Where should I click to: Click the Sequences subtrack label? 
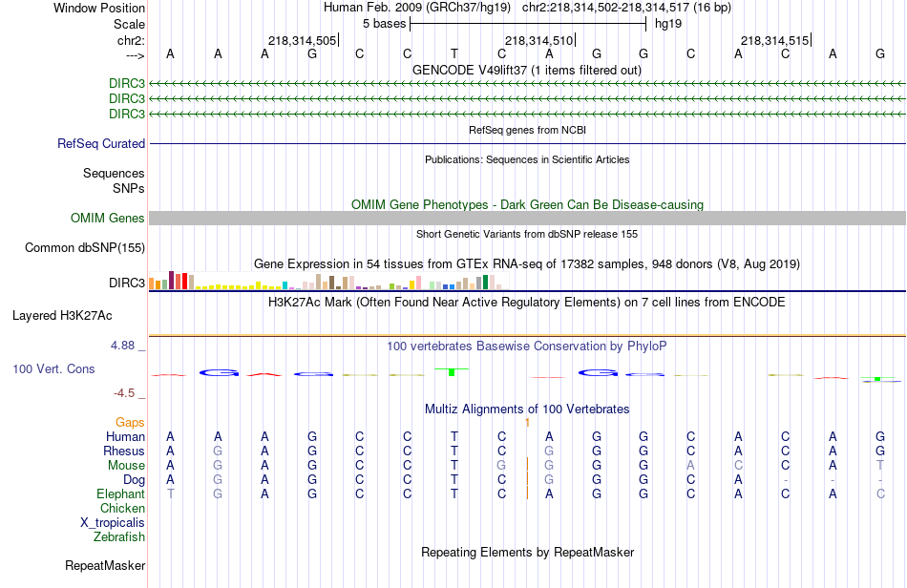pyautogui.click(x=114, y=173)
